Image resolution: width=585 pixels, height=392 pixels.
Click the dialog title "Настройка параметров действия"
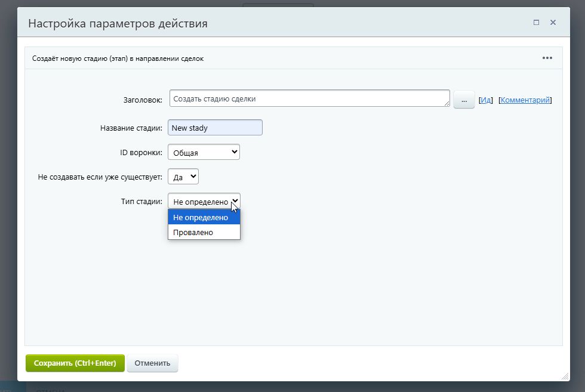[118, 24]
